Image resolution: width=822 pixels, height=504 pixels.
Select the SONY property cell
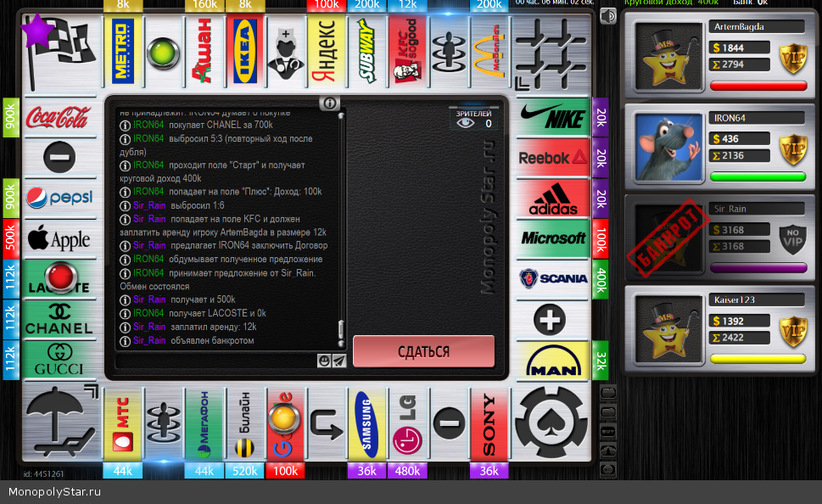(489, 425)
